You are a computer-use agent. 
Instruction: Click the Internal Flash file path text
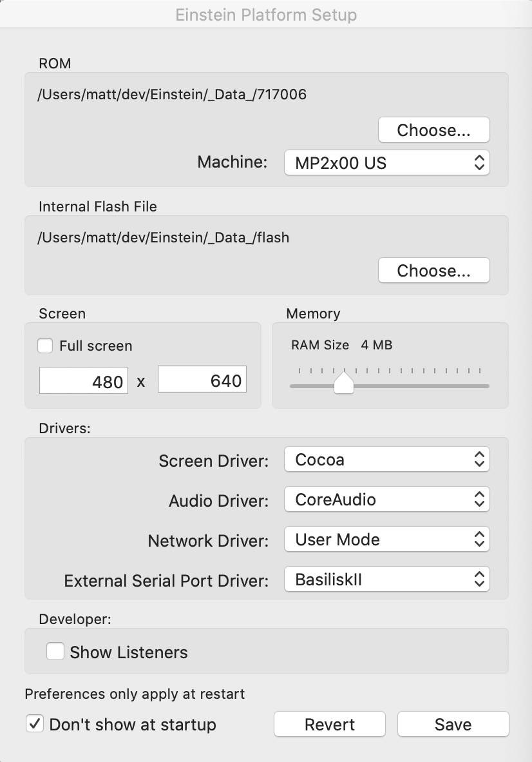coord(164,237)
